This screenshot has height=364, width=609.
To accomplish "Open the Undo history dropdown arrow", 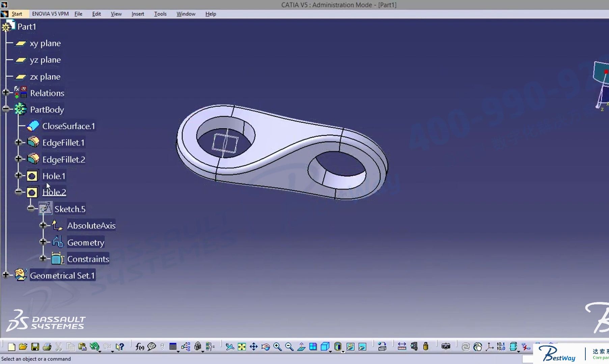I will [x=100, y=352].
